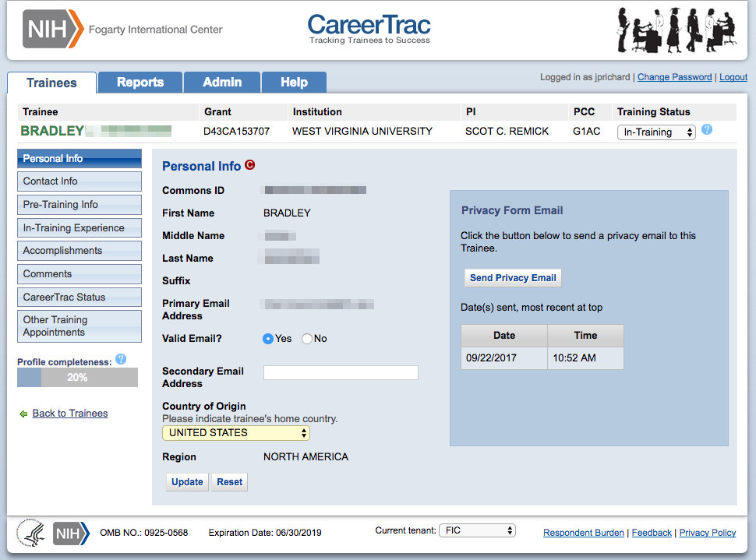Screen dimensions: 756x560
Task: Open CareerTrac Status section
Action: tap(79, 298)
